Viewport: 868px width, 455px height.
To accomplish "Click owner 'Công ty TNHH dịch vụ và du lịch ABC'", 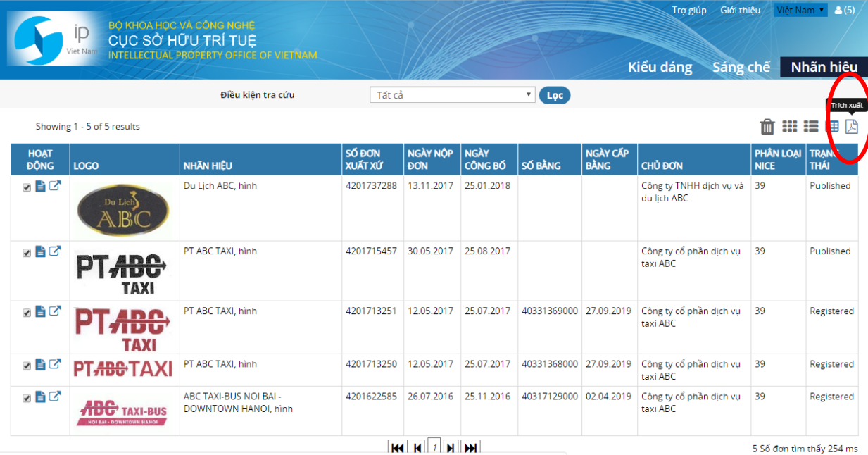I will (692, 192).
